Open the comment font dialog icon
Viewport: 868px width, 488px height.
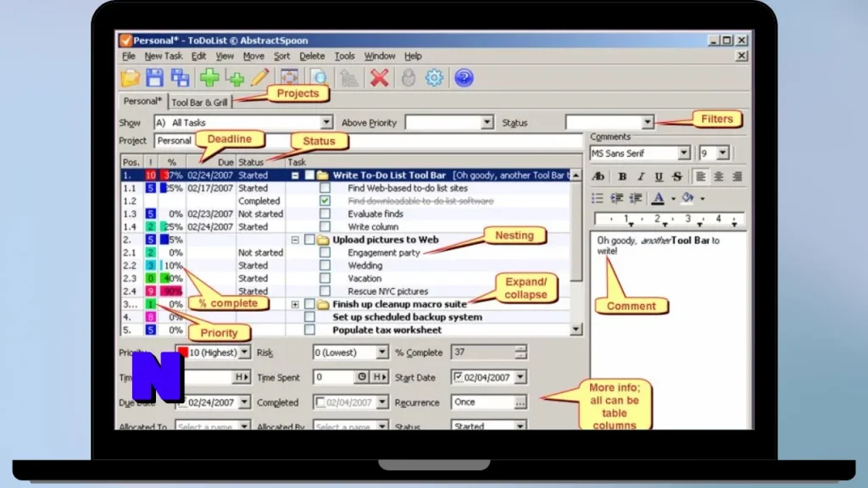(x=598, y=176)
